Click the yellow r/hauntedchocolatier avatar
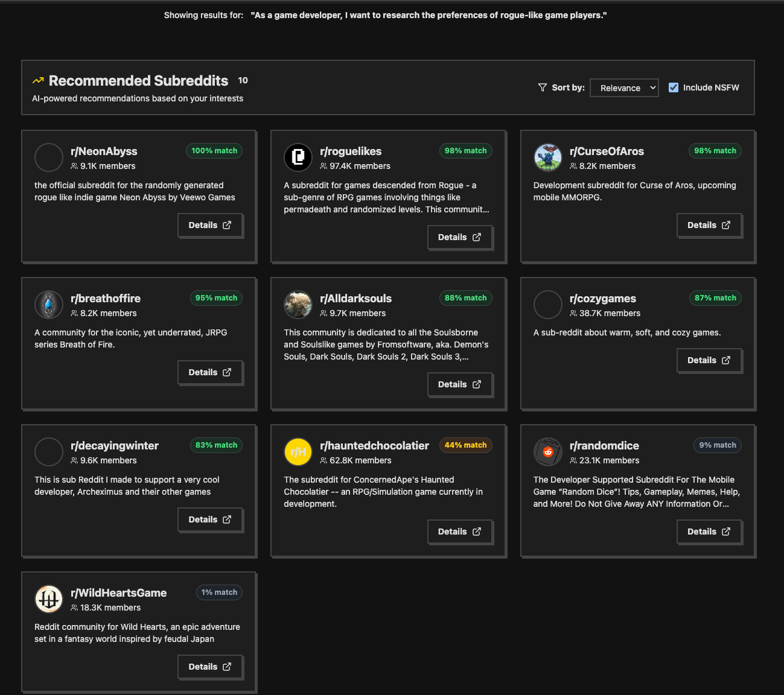Screen dimensions: 784x695 click(x=298, y=452)
